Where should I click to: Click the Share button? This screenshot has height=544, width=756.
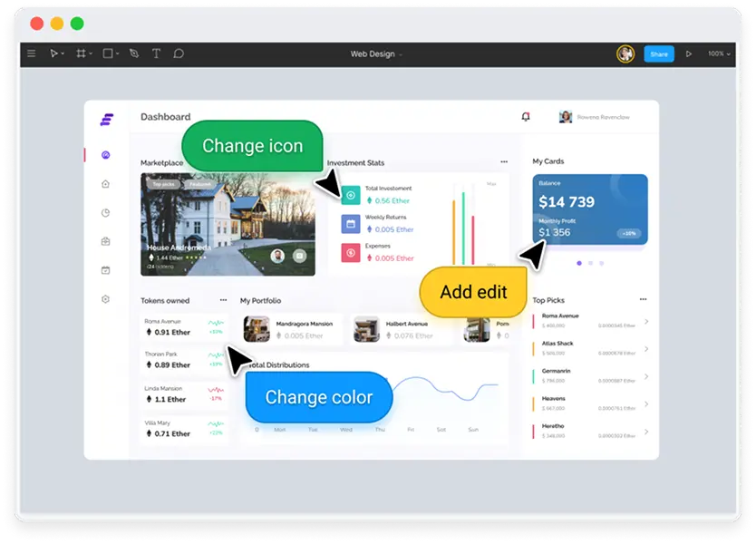(x=658, y=53)
